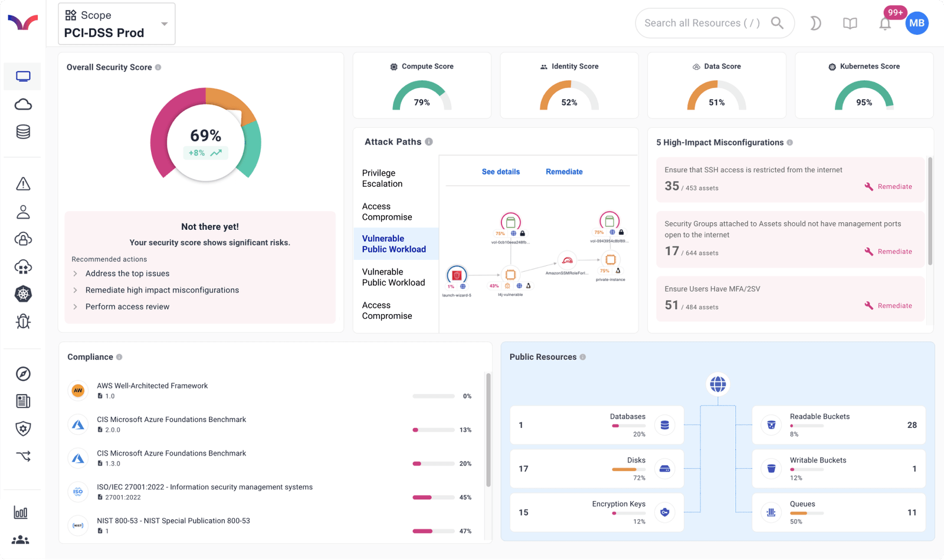This screenshot has width=944, height=560.
Task: Click See details in Attack Paths panel
Action: point(500,172)
